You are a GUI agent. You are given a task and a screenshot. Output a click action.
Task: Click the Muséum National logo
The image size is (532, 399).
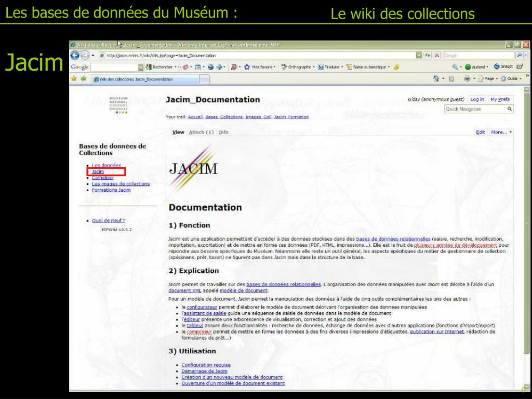click(118, 105)
